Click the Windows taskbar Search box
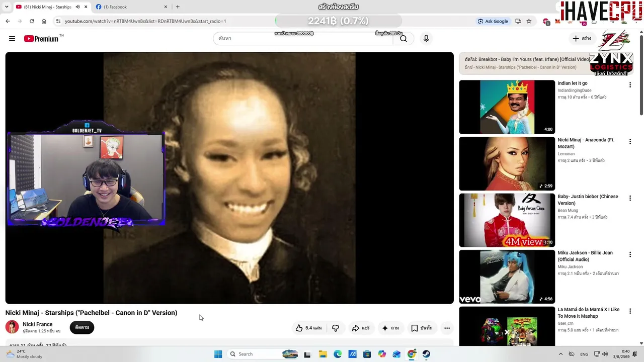 click(x=263, y=354)
